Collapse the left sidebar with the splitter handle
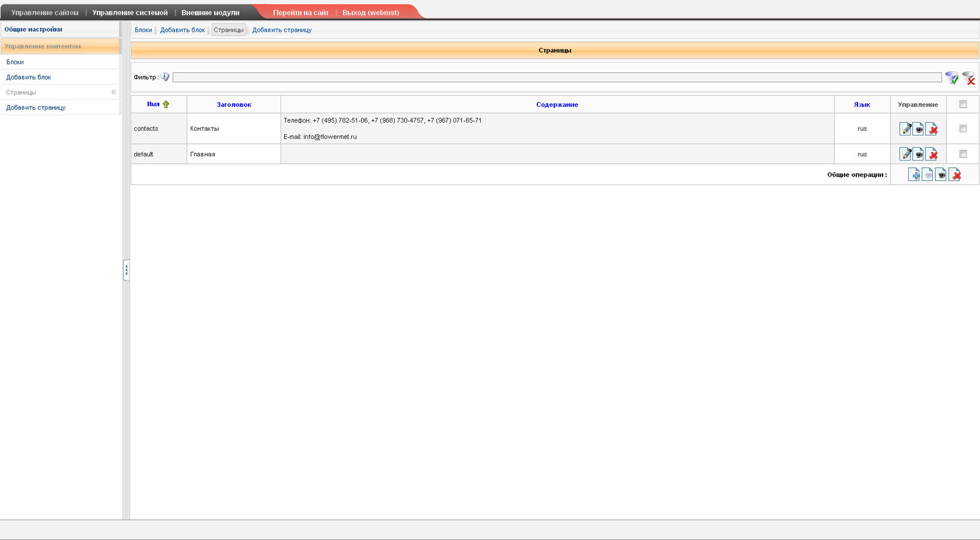The width and height of the screenshot is (980, 540). point(126,270)
